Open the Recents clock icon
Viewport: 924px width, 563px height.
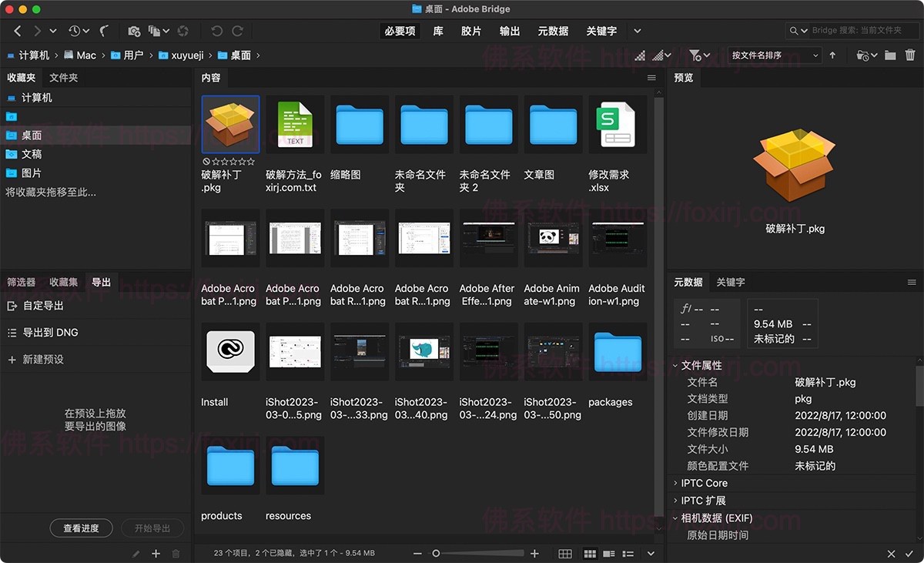click(x=74, y=31)
